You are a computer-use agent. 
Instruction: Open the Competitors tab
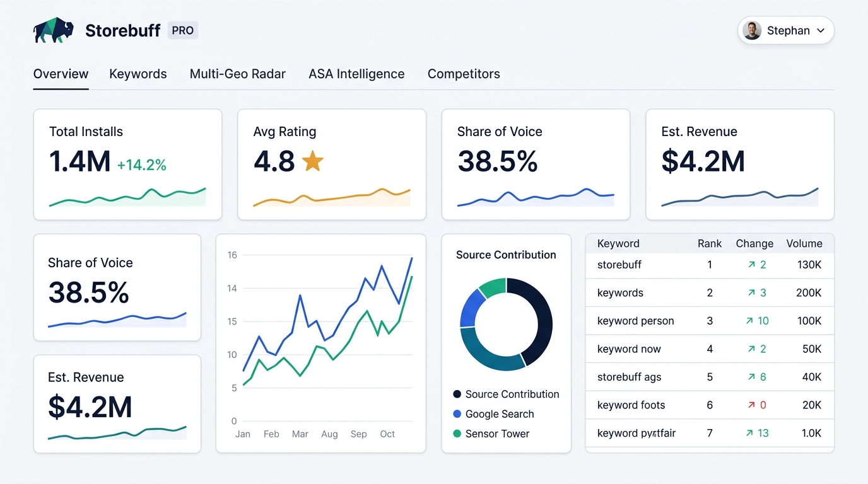pos(464,74)
